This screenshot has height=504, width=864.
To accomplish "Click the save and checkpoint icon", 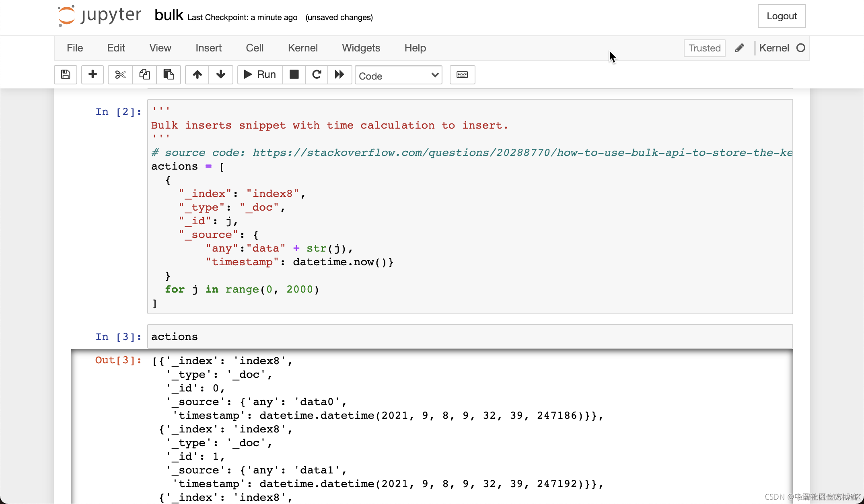I will (x=66, y=75).
